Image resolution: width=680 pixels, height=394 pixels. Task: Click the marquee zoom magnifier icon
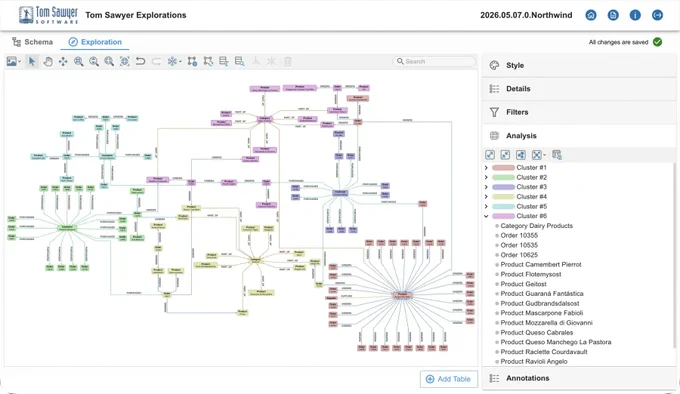tap(78, 62)
